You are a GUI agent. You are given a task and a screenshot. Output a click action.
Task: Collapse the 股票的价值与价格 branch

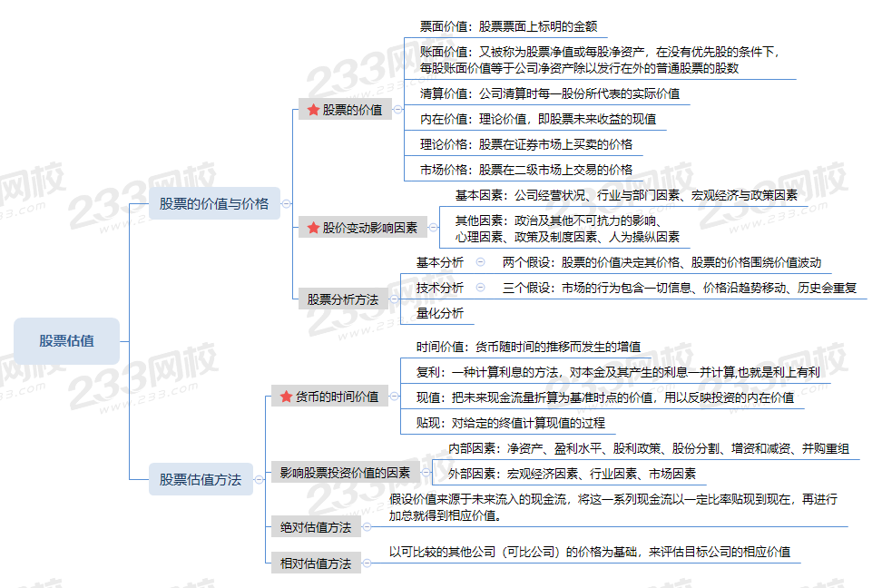pyautogui.click(x=287, y=203)
